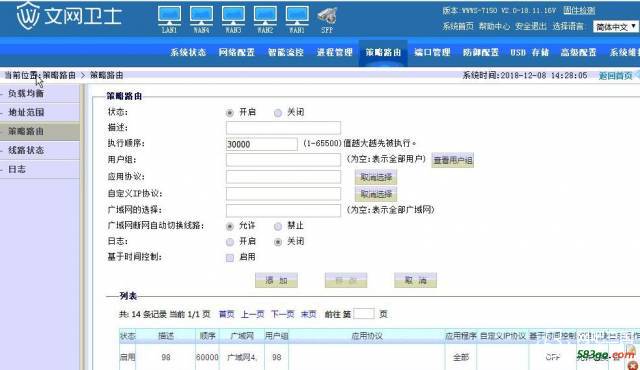Screen dimensions: 640x370
Task: Set 日志 option to 开启
Action: pyautogui.click(x=230, y=242)
